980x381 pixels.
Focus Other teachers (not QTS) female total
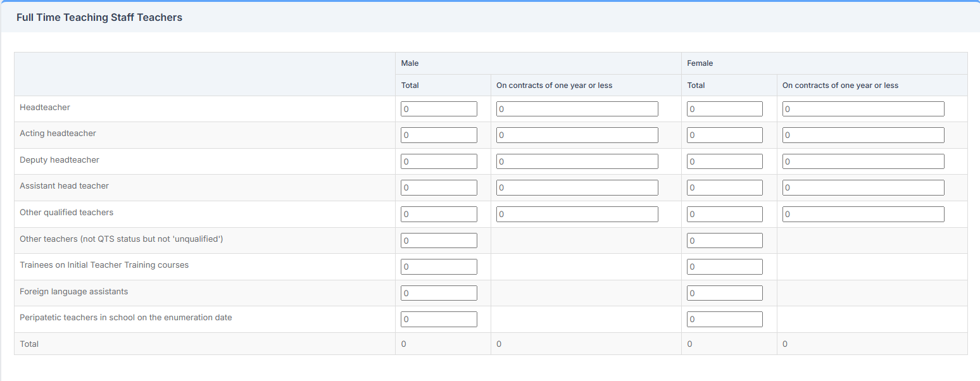tap(724, 240)
